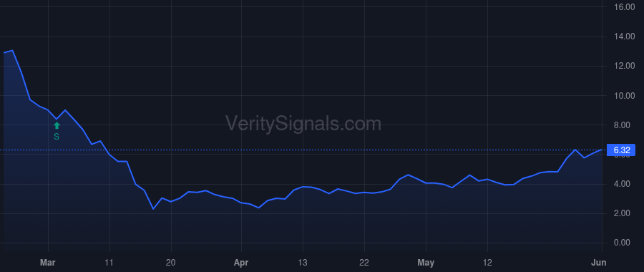Click the 22 date tick on time axis
This screenshot has width=644, height=272.
coord(364,263)
